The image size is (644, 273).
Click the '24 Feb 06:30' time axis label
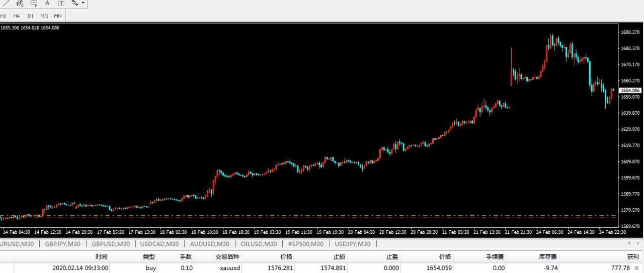pyautogui.click(x=549, y=232)
